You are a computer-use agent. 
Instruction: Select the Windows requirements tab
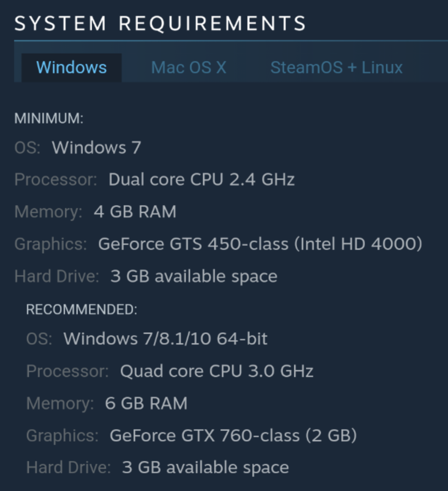71,67
